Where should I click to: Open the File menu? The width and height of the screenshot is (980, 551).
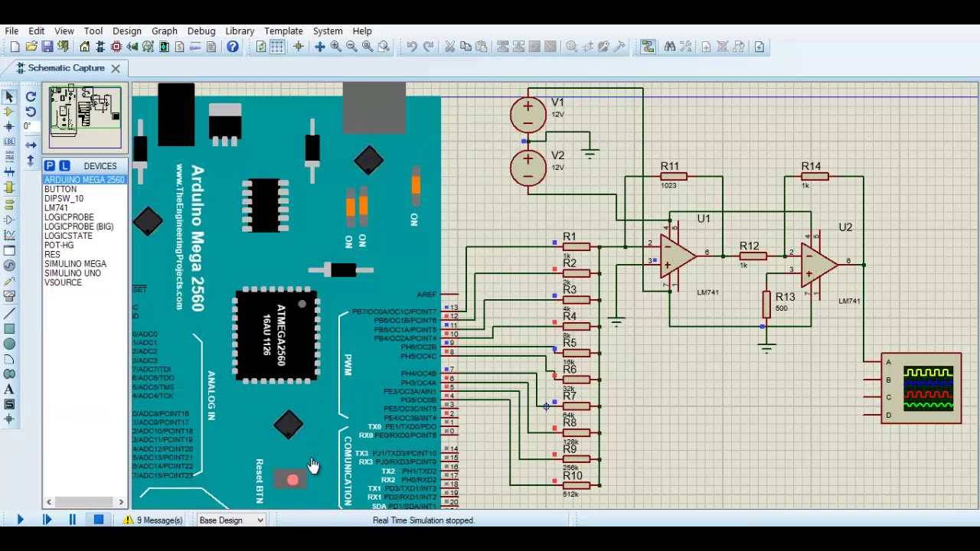[11, 31]
